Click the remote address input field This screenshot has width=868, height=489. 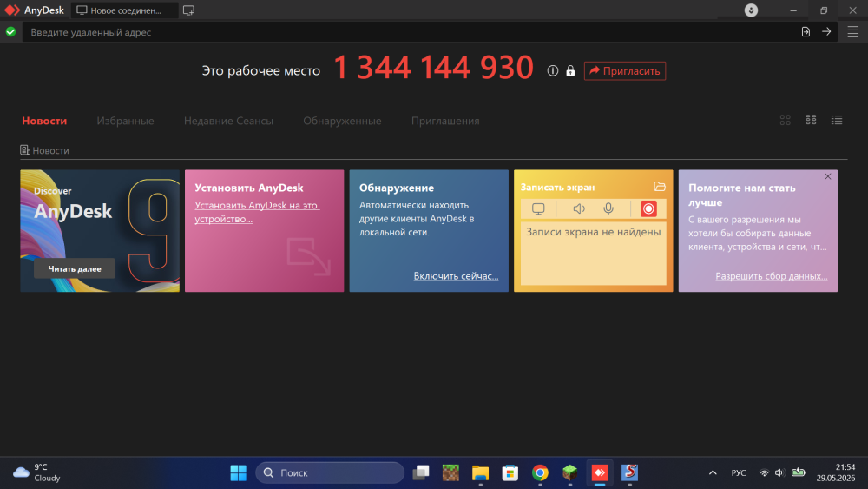point(409,32)
